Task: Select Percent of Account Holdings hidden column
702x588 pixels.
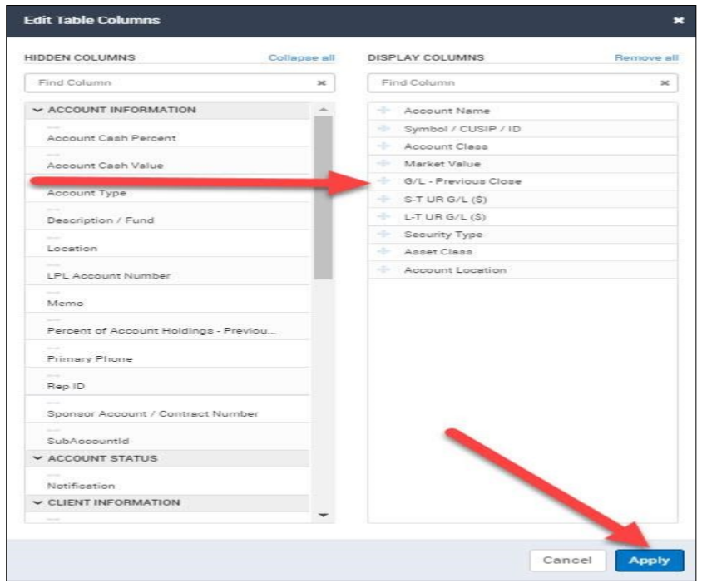Action: click(x=167, y=327)
